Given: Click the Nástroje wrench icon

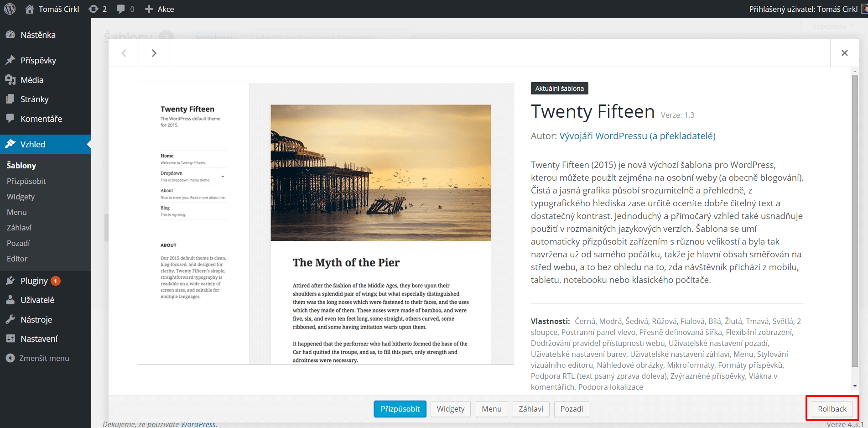Looking at the screenshot, I should (10, 319).
